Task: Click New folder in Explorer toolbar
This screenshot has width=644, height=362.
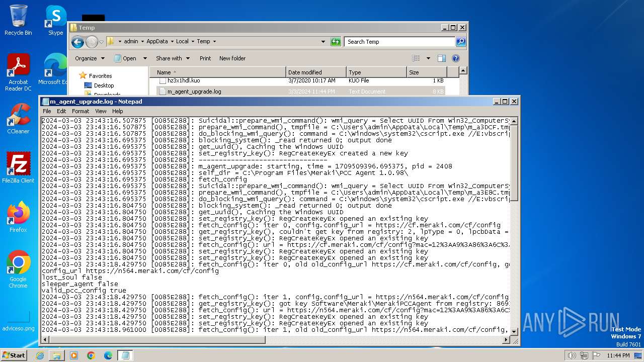Action: pos(232,58)
